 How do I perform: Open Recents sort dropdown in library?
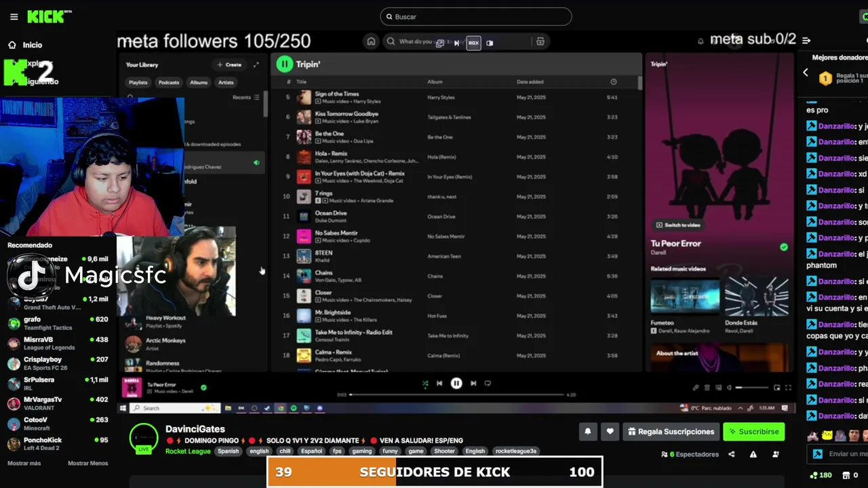(246, 98)
